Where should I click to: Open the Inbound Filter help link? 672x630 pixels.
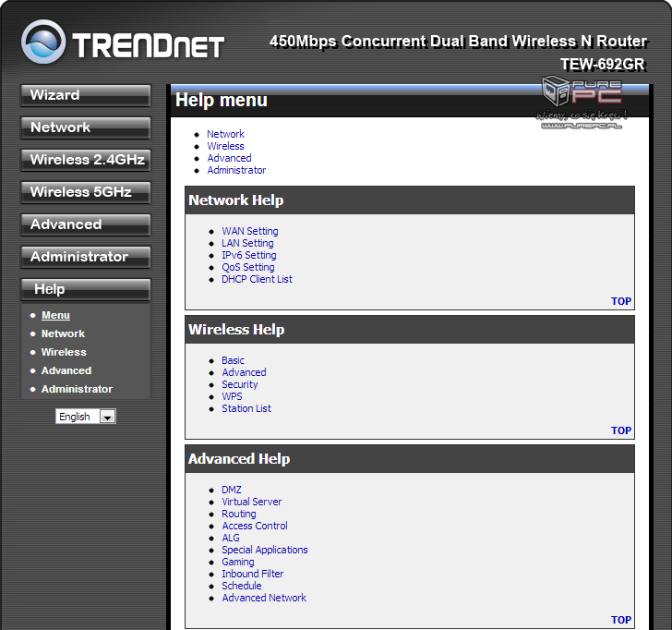pos(252,574)
